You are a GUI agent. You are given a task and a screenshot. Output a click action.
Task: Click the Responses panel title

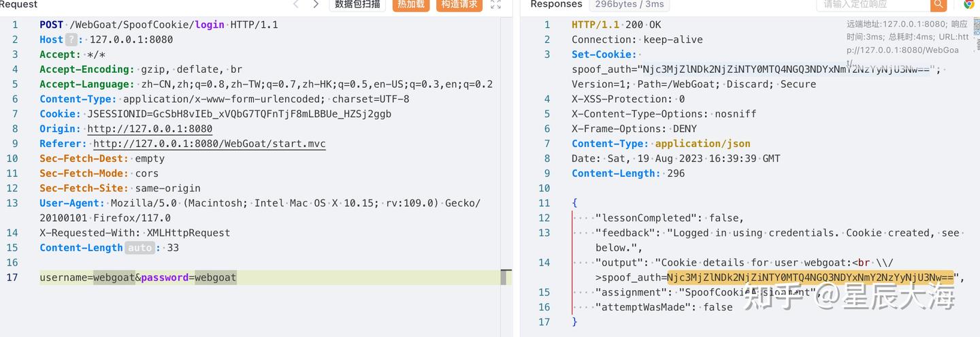[x=556, y=4]
